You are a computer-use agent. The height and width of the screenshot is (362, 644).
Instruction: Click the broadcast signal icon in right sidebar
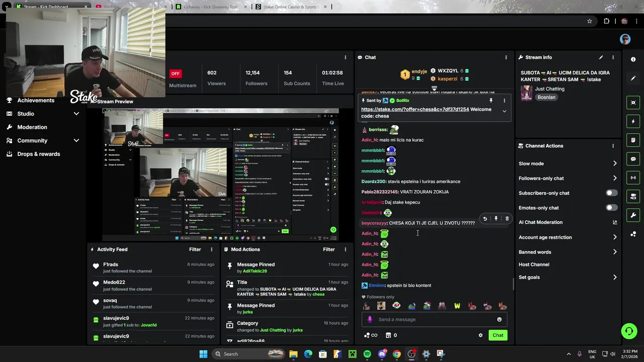point(633,177)
